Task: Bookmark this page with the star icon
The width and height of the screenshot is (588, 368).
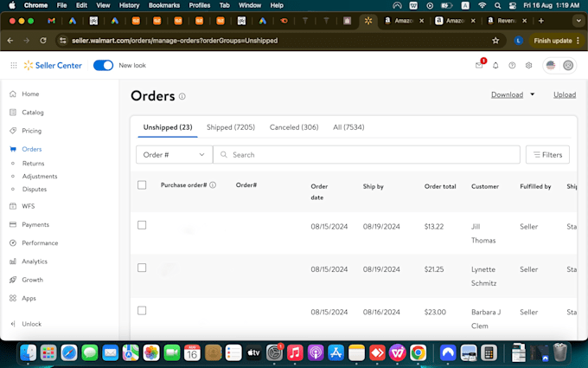Action: (x=495, y=41)
